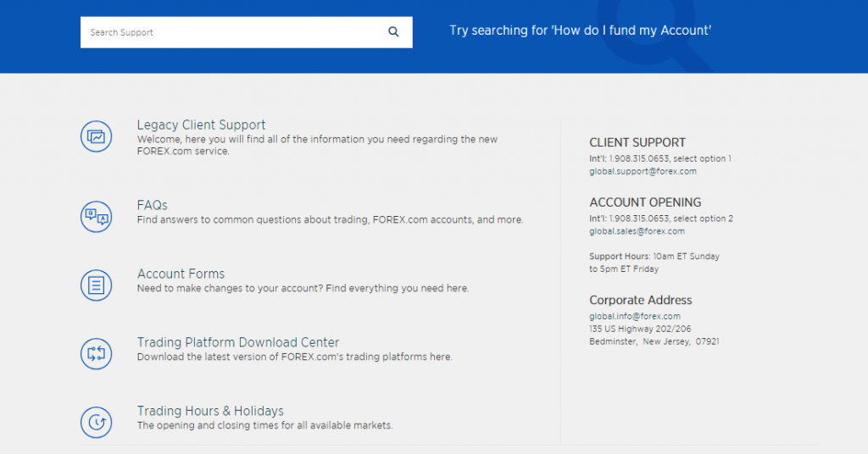Click the Trading Platform Download Center icon
The height and width of the screenshot is (454, 868).
(x=97, y=353)
